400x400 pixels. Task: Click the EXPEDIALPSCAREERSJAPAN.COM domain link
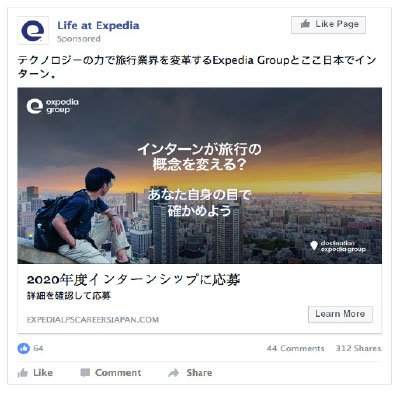93,320
